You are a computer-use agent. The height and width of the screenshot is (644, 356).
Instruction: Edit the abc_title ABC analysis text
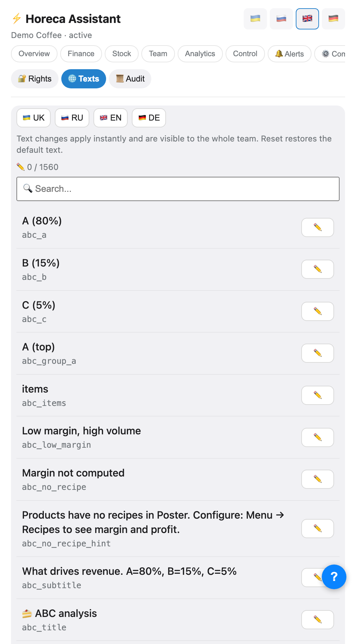(317, 620)
